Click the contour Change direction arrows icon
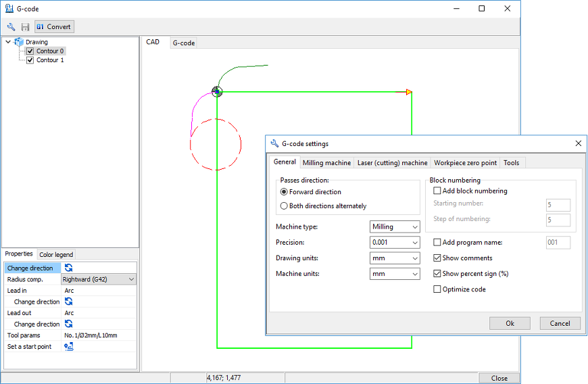 point(69,268)
